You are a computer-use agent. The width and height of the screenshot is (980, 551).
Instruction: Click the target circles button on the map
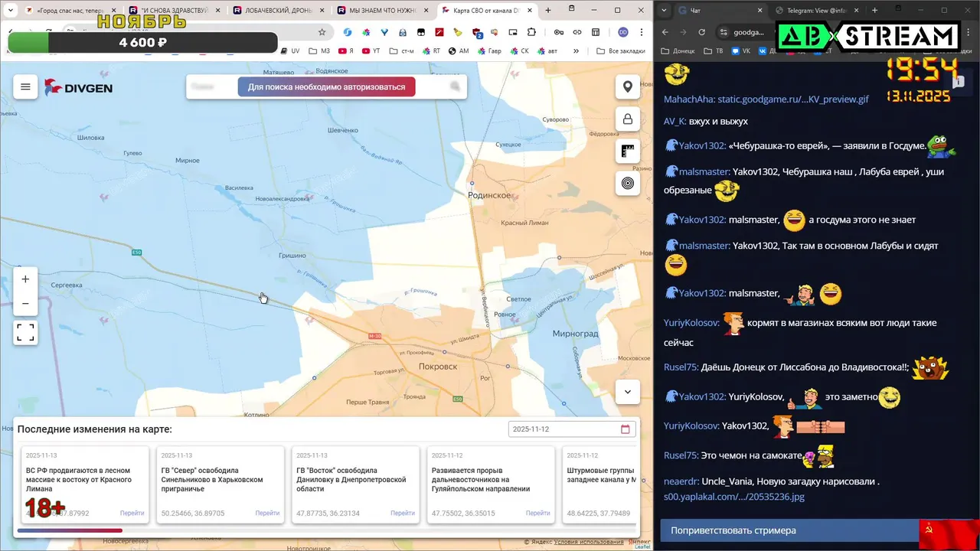(628, 183)
